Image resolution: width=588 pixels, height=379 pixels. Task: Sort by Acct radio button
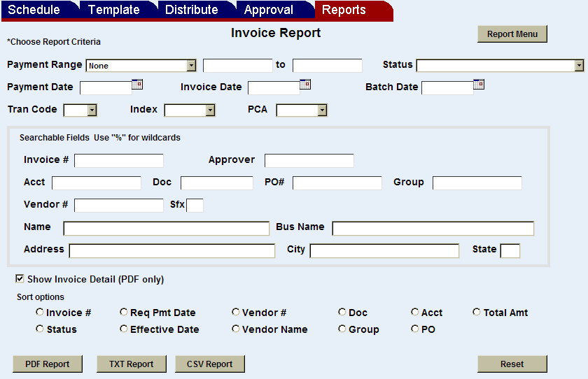pos(414,312)
